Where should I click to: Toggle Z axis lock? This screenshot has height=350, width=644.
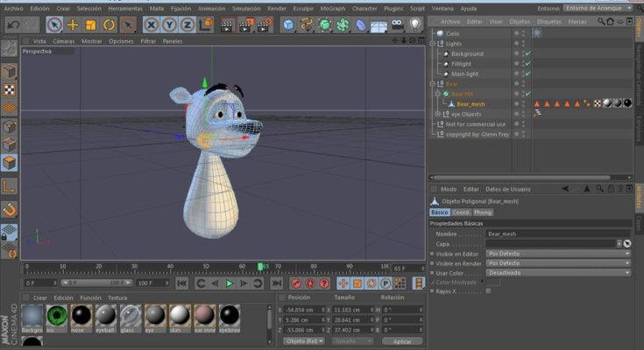click(188, 25)
